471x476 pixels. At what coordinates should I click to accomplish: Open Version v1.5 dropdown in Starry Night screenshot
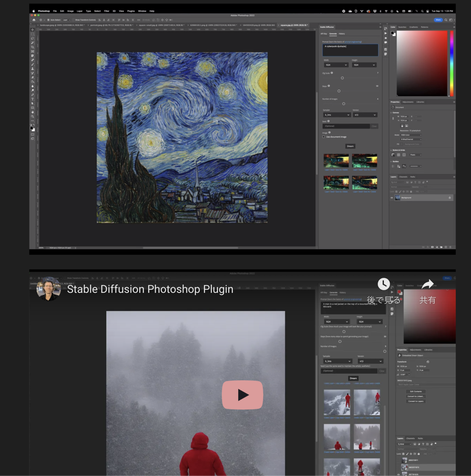pos(365,115)
